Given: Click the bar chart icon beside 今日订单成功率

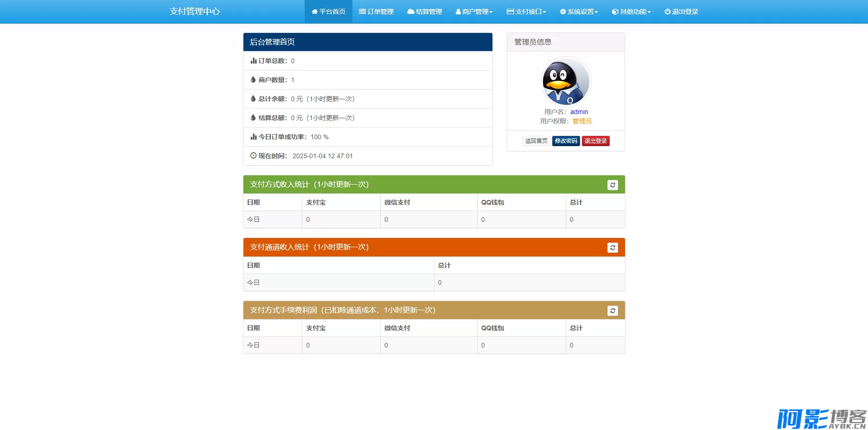Looking at the screenshot, I should [253, 137].
